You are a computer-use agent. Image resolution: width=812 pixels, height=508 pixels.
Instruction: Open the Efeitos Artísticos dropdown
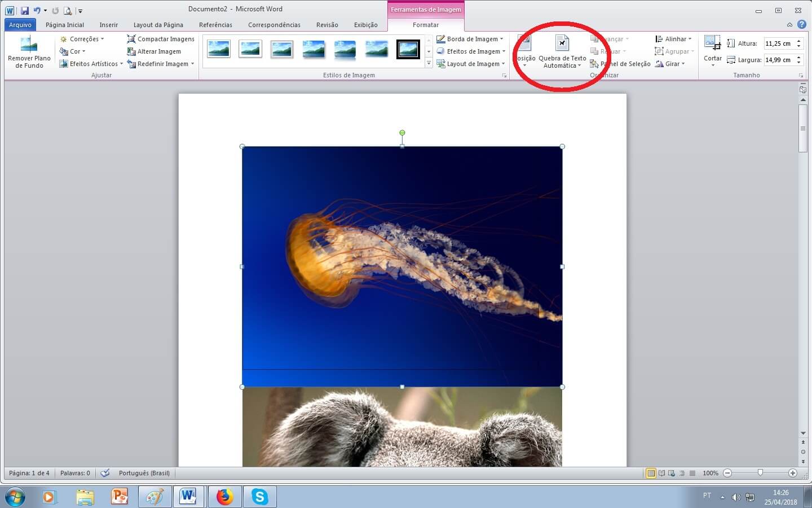91,64
